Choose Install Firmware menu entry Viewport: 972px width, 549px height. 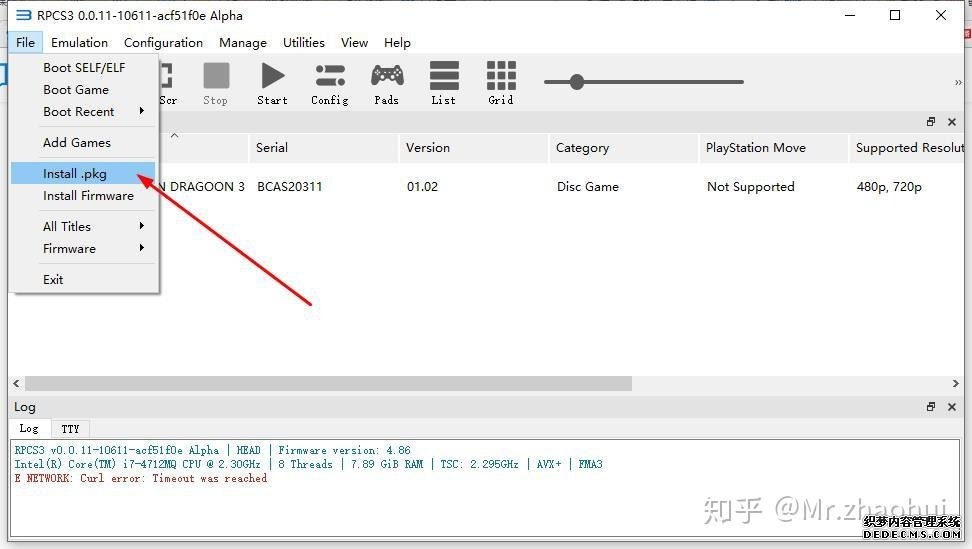click(88, 196)
